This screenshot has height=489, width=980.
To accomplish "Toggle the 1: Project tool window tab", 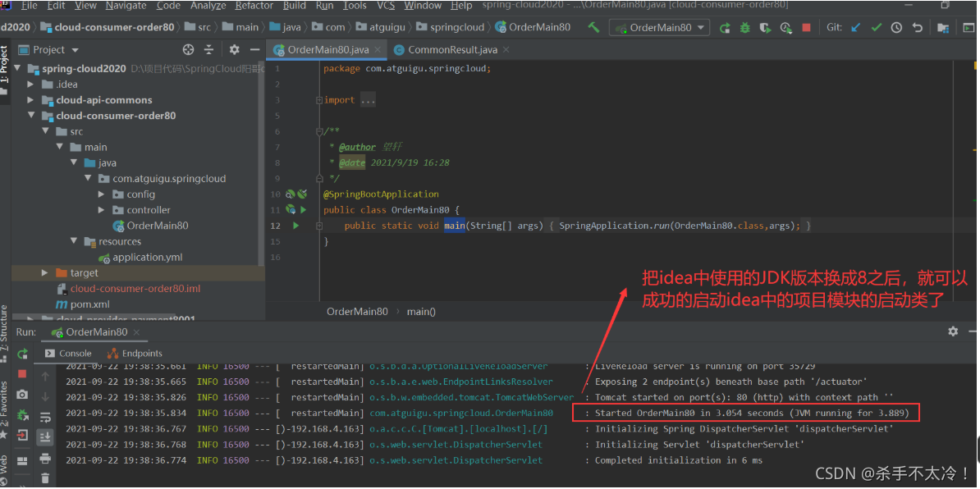I will [4, 69].
